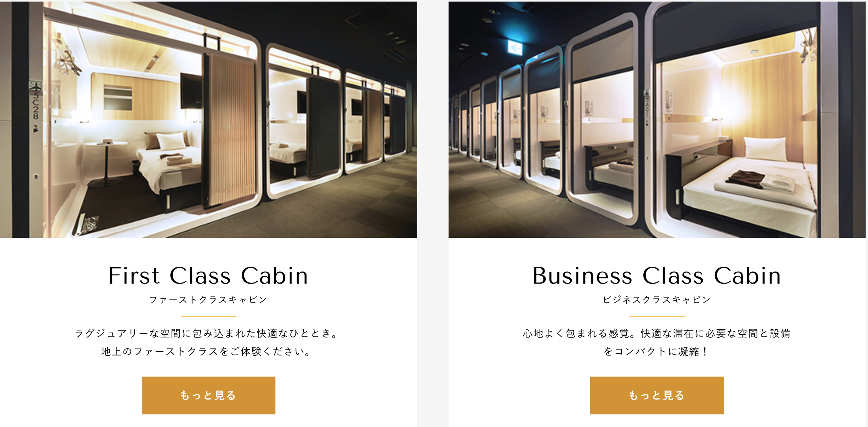Click the green exit sign in Business photo
Screen dimensions: 868x427
click(515, 48)
